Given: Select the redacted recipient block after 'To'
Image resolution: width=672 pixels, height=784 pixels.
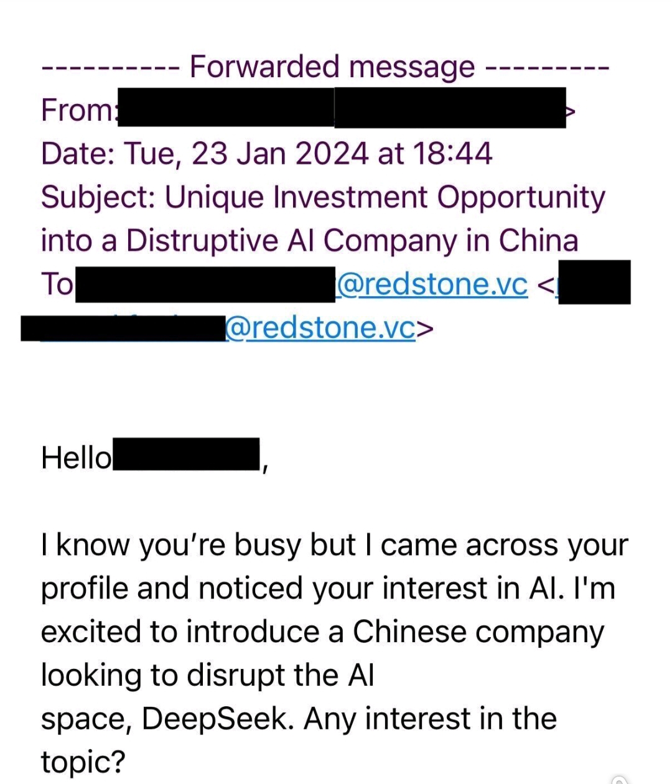Looking at the screenshot, I should [x=205, y=284].
